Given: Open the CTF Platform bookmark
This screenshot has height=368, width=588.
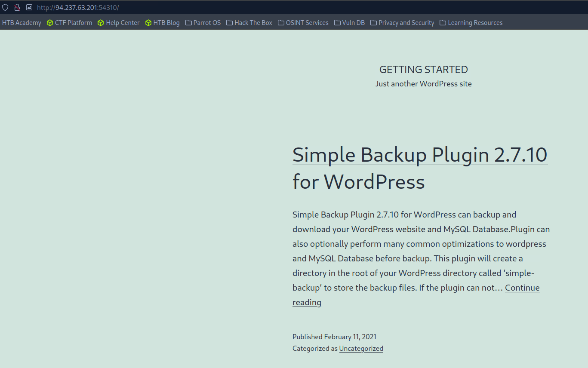Looking at the screenshot, I should tap(69, 23).
